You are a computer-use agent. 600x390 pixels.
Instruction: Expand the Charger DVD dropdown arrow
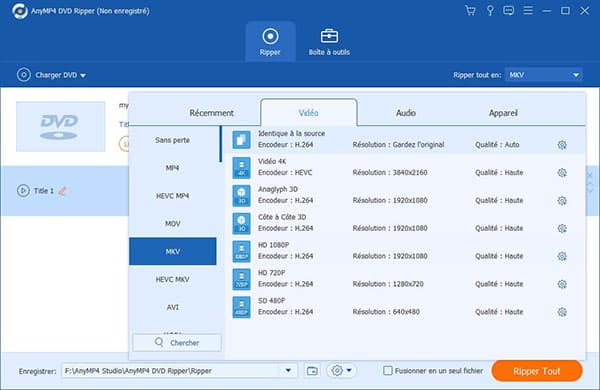click(83, 76)
